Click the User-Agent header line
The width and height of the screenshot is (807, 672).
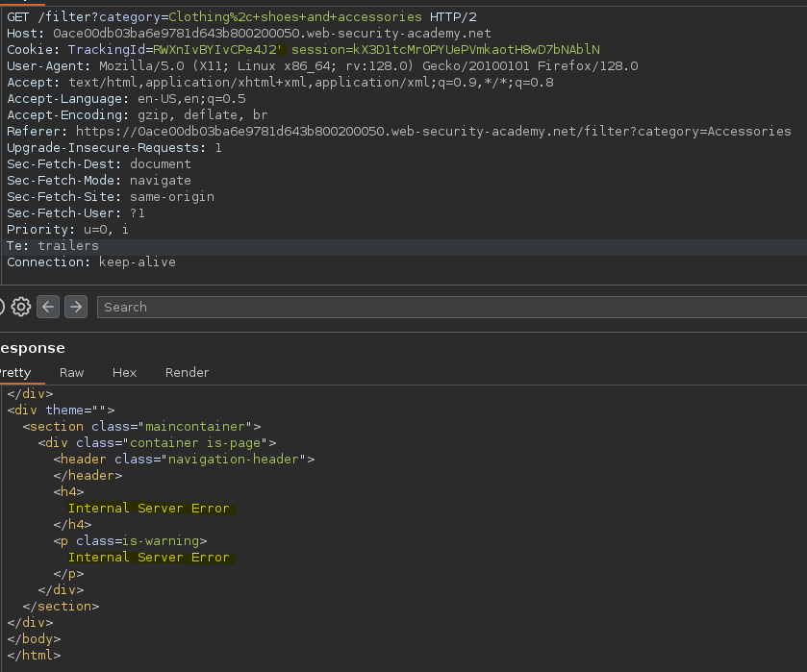[322, 66]
